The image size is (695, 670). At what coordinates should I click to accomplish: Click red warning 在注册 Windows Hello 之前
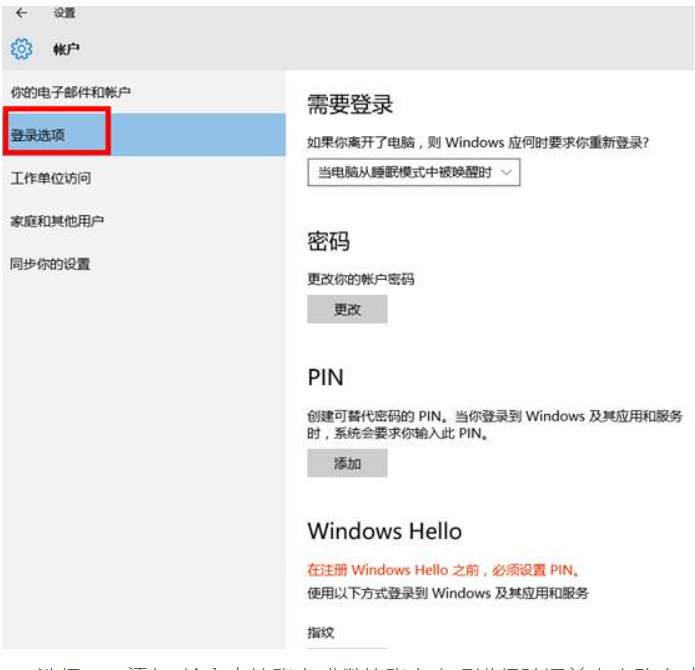pos(443,570)
